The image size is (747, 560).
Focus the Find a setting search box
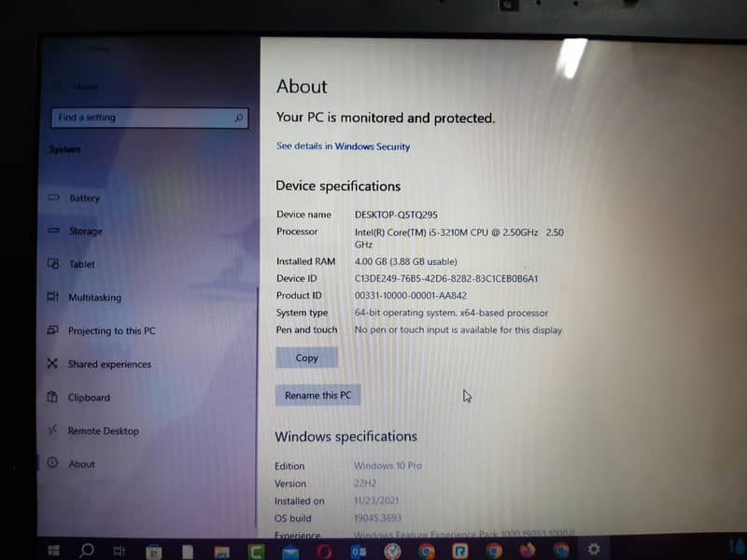point(140,118)
